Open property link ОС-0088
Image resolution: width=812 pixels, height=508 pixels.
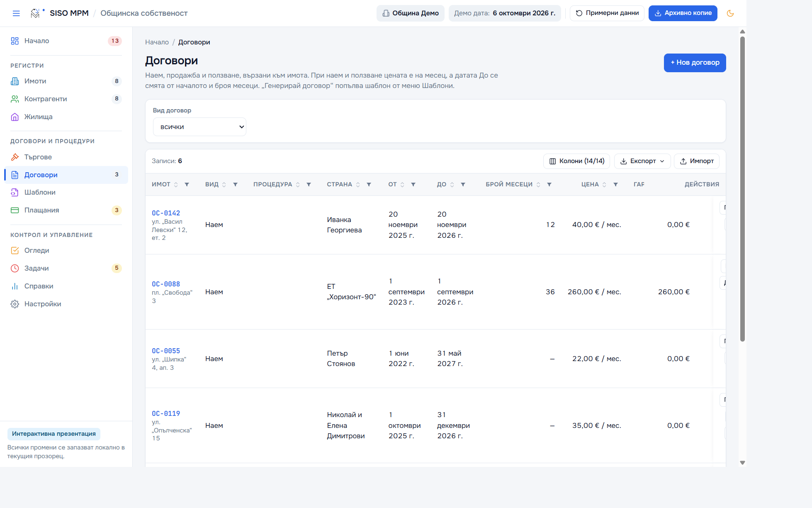[166, 284]
